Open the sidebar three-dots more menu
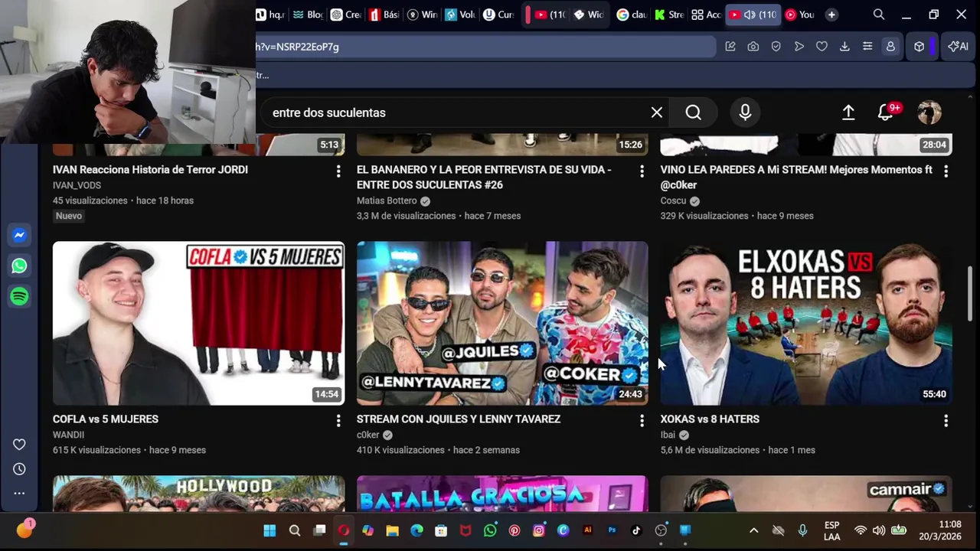980x551 pixels. pos(19,494)
